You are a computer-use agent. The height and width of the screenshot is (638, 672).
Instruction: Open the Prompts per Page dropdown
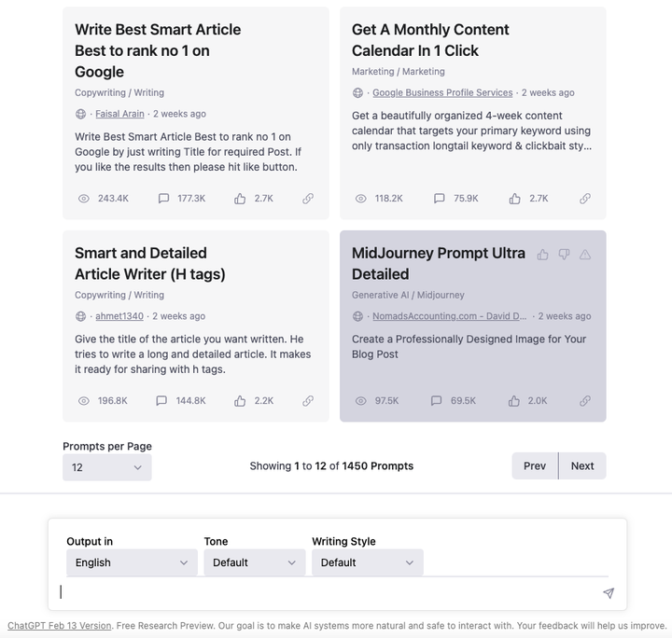click(x=106, y=467)
